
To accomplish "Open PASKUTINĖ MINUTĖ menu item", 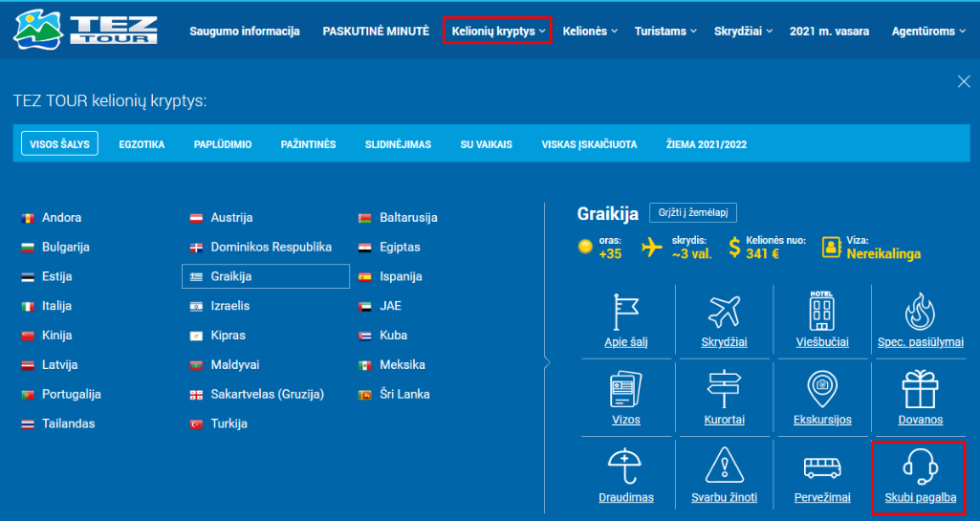I will 376,31.
